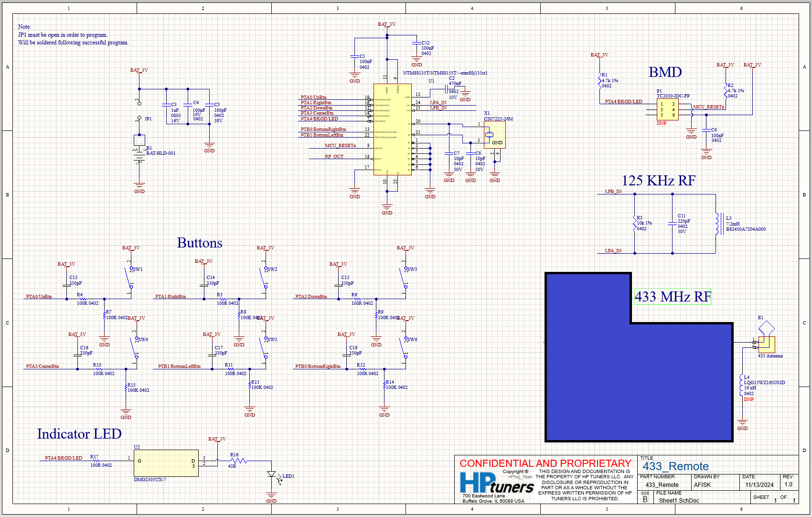Click the selected '433 MHz RF' heading
The height and width of the screenshot is (517, 812).
673,297
